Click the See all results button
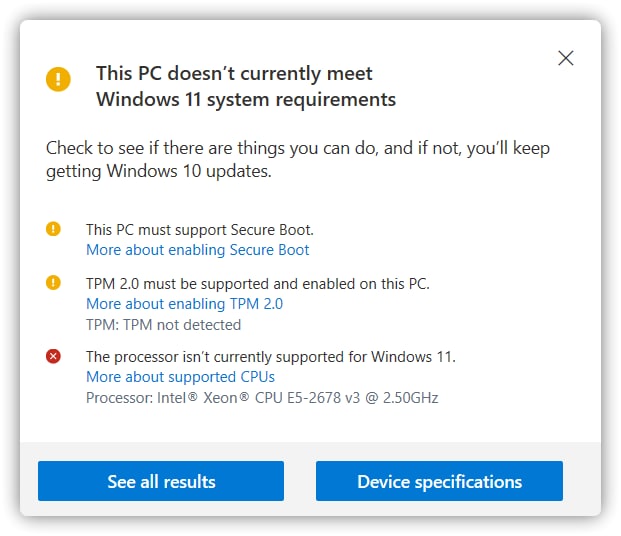This screenshot has width=621, height=536. pyautogui.click(x=161, y=481)
